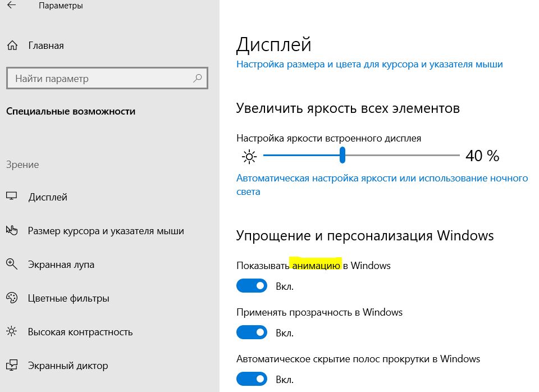Disable Показывать анимацию в Windows toggle
539x392 pixels.
(x=252, y=286)
